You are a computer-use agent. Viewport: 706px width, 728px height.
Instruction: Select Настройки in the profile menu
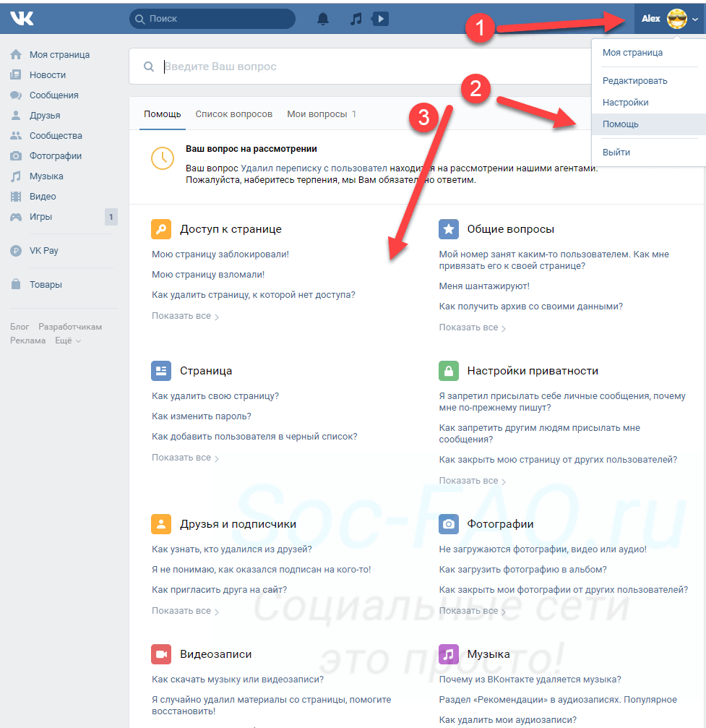(626, 103)
